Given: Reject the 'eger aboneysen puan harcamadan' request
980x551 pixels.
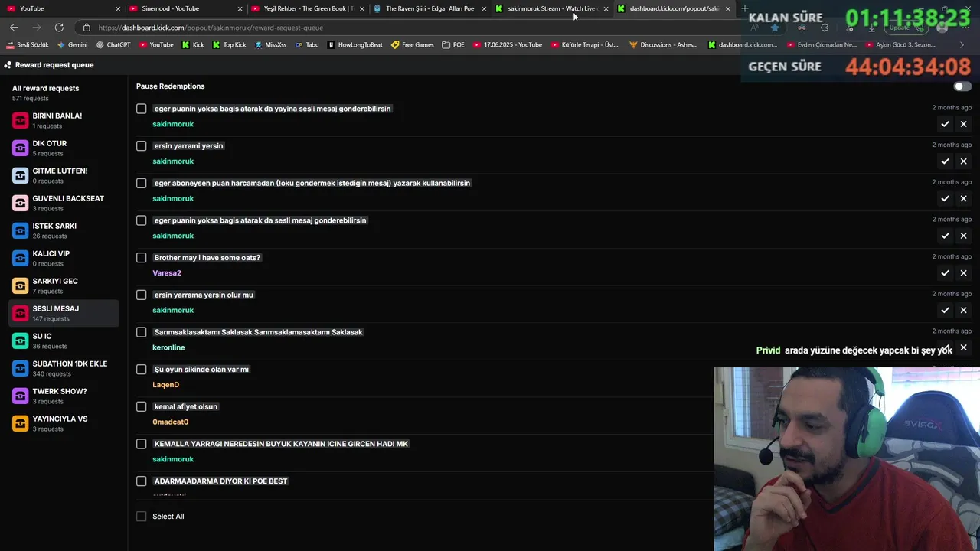Looking at the screenshot, I should click(x=963, y=198).
